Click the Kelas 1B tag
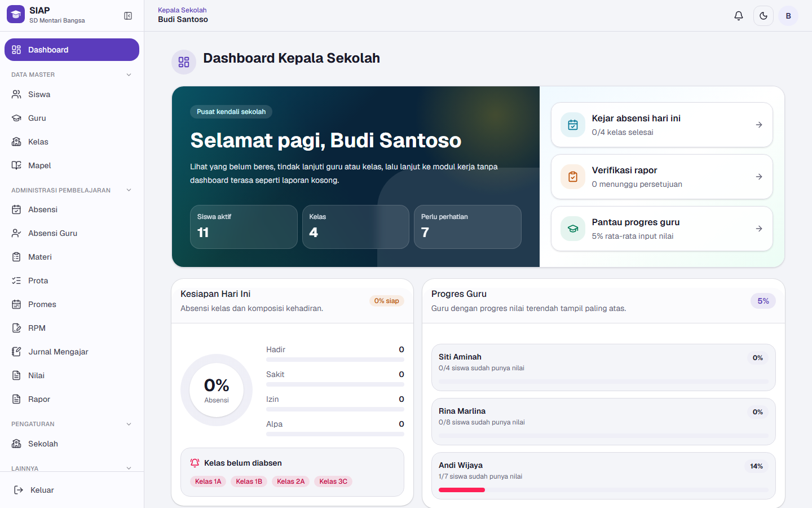The width and height of the screenshot is (812, 508). pos(249,481)
